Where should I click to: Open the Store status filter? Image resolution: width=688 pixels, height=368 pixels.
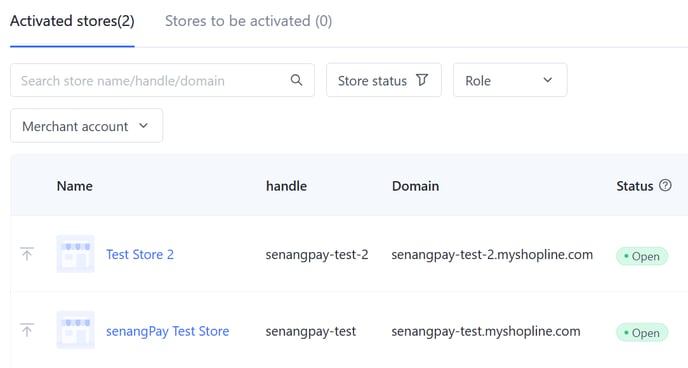[x=383, y=80]
